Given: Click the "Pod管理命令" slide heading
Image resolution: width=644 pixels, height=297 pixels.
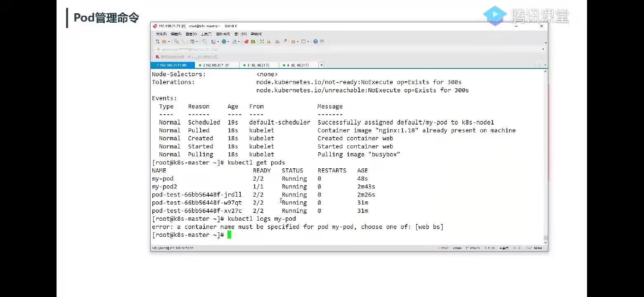Looking at the screenshot, I should point(107,18).
